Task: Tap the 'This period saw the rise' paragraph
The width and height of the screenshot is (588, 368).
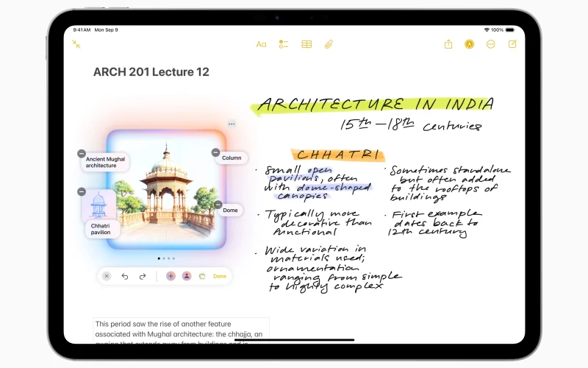Action: [x=181, y=330]
